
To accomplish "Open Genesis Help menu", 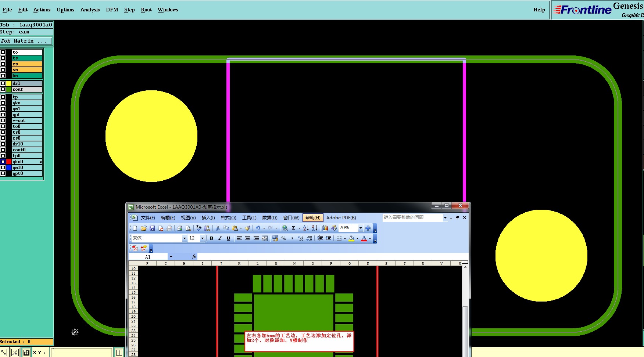I will (x=539, y=10).
